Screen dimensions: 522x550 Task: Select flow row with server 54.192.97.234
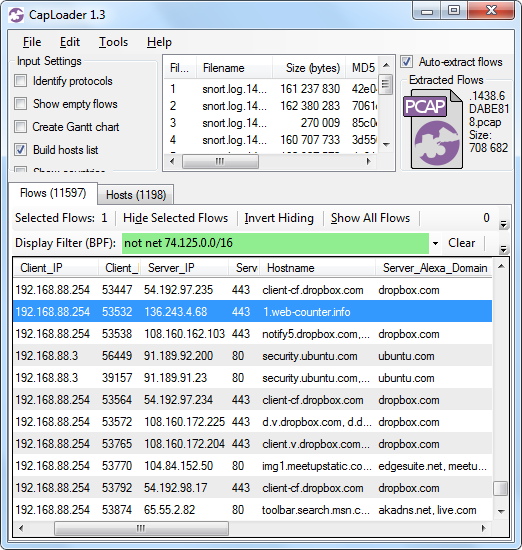(253, 400)
